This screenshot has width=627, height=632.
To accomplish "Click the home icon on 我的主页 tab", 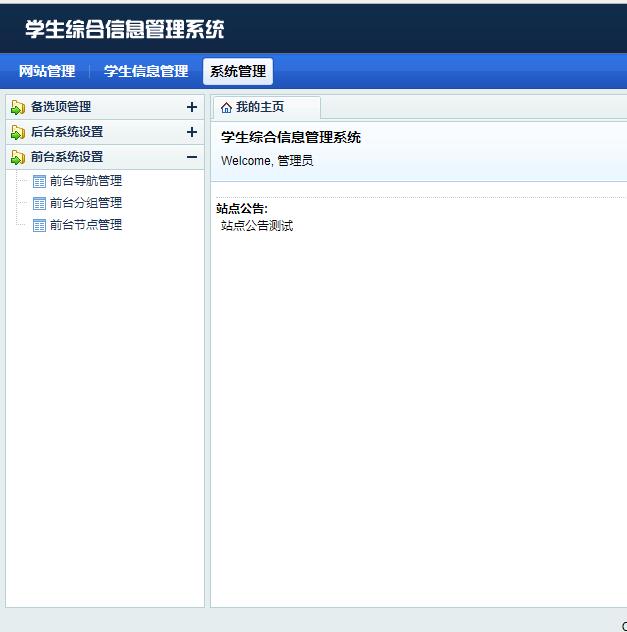I will pos(226,108).
